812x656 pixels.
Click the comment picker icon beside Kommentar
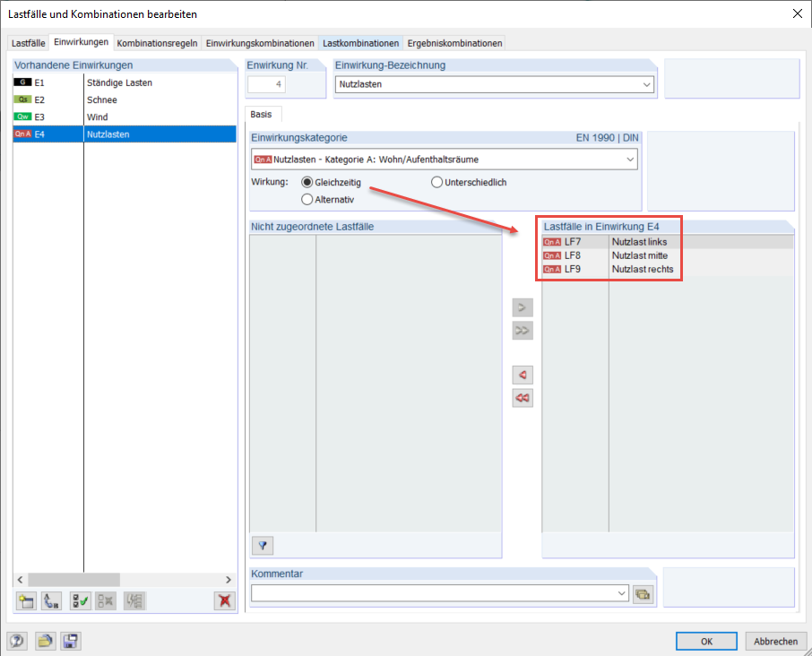coord(643,594)
